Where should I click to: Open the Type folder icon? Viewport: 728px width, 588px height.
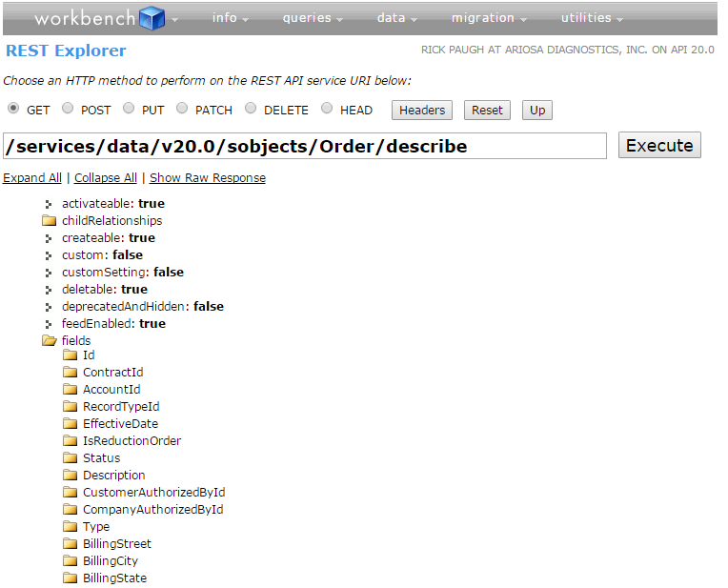[x=70, y=526]
